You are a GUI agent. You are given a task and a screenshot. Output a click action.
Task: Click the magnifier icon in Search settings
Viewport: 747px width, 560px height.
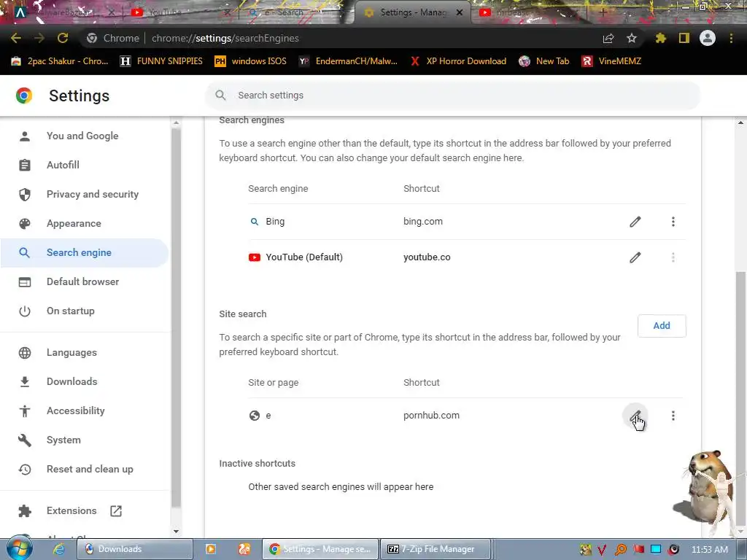pyautogui.click(x=220, y=96)
